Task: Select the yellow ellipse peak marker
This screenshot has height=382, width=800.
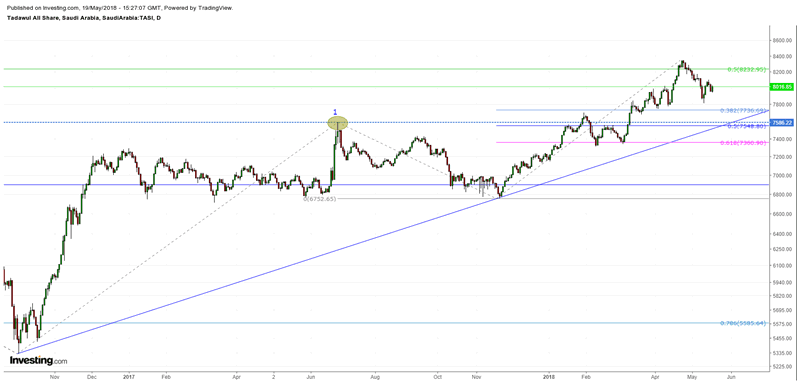Action: 337,123
